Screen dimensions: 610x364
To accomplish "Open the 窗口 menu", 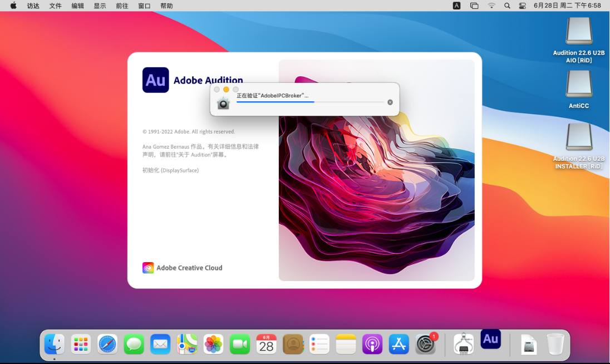I will pos(144,6).
